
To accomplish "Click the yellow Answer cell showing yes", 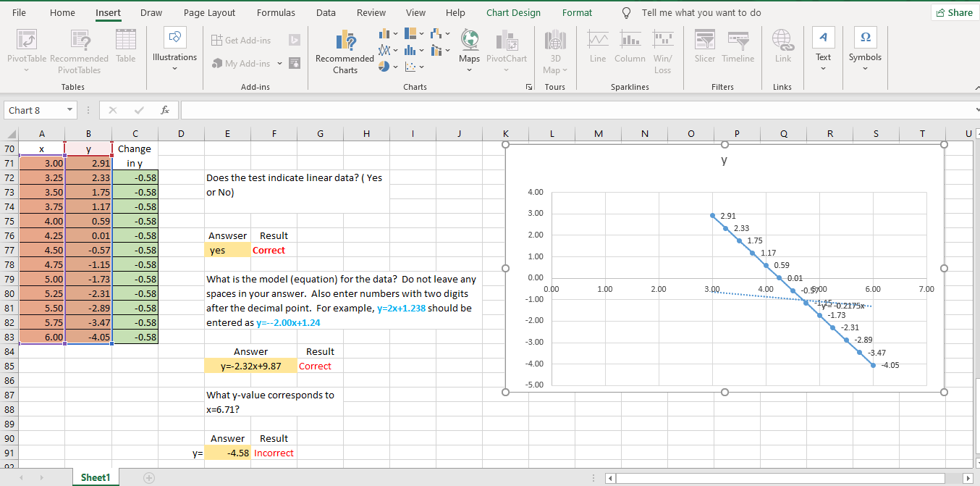I will point(227,250).
